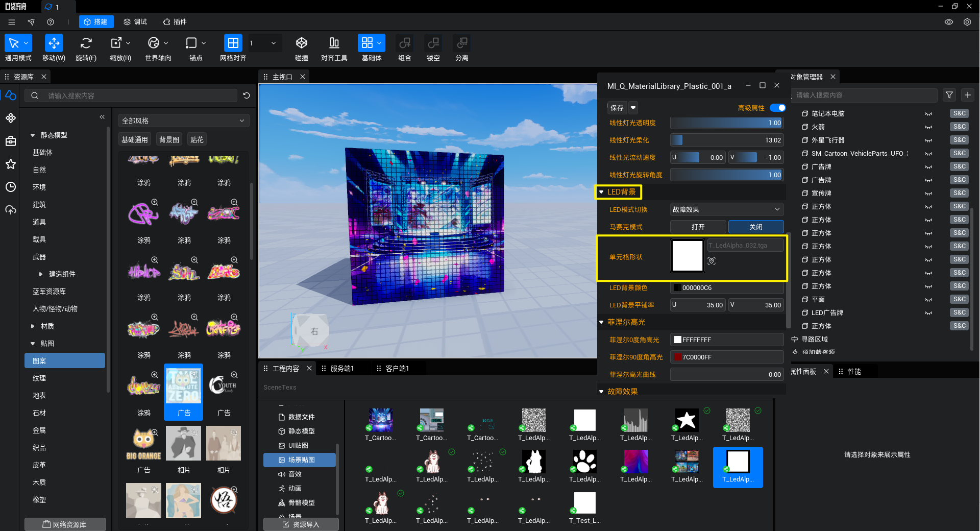
Task: Open the 插件 plugins tab
Action: 175,22
